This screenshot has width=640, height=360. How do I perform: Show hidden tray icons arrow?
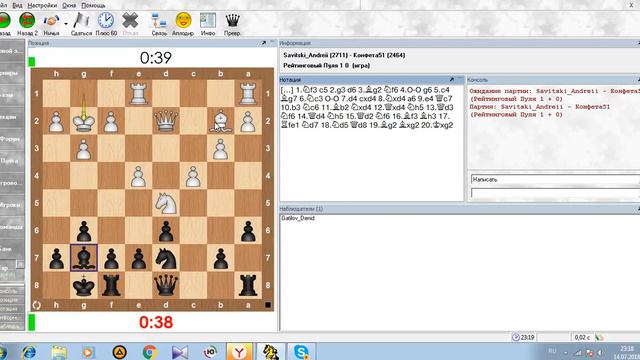click(x=566, y=353)
